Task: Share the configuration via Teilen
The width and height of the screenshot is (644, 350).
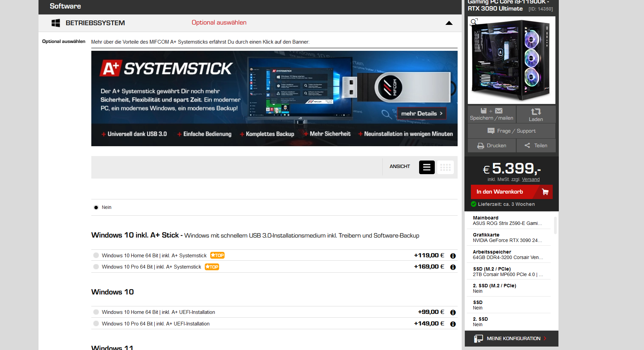Action: pos(536,146)
